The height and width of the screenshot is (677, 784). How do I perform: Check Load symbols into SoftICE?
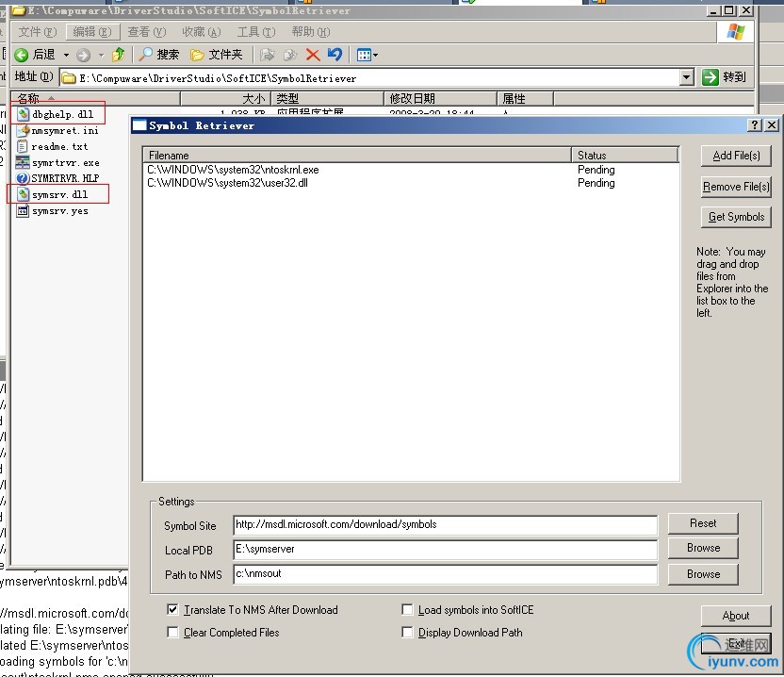pos(407,609)
